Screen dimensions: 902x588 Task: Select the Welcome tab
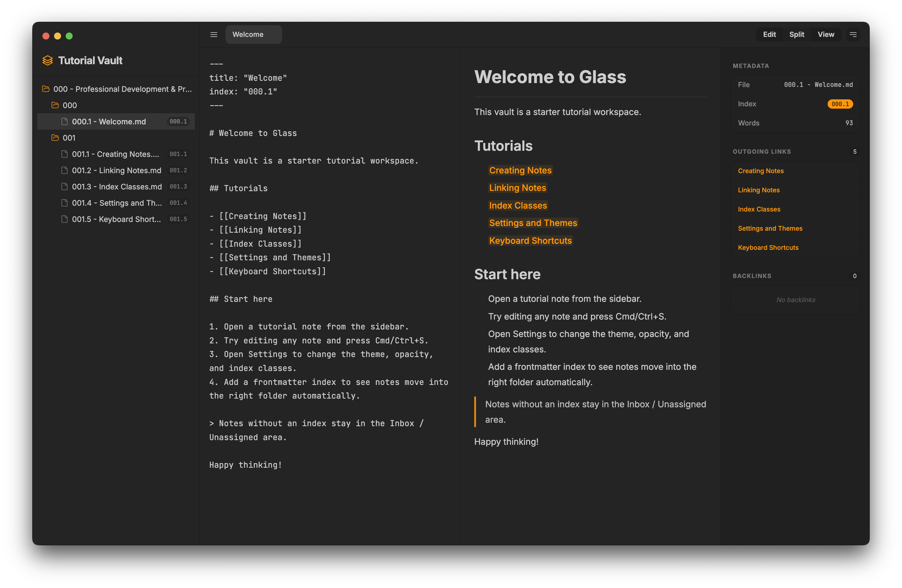tap(254, 35)
